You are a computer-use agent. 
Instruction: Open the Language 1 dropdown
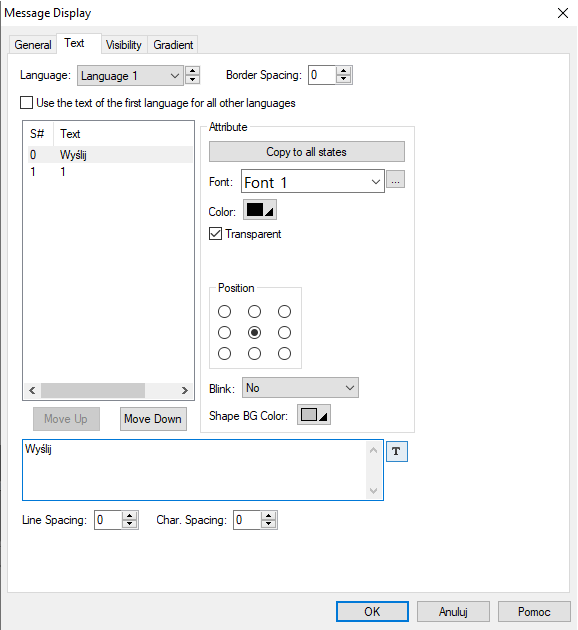pos(130,76)
